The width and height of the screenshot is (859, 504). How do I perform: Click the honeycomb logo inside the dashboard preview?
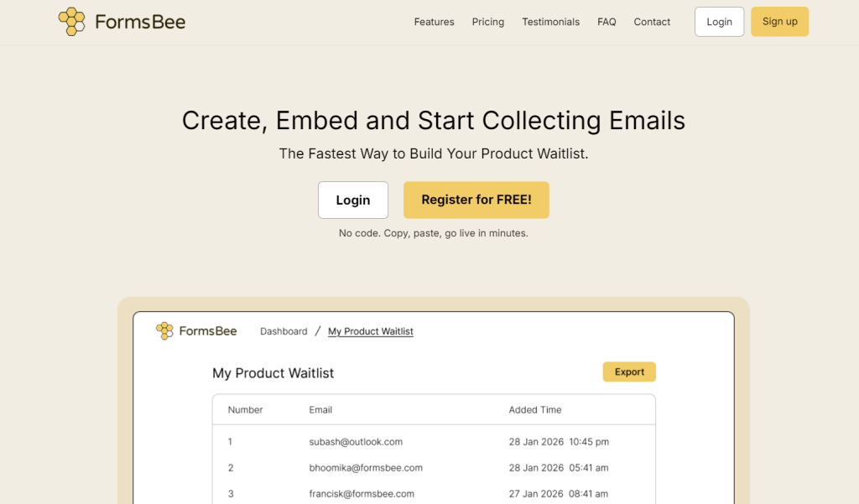click(164, 330)
